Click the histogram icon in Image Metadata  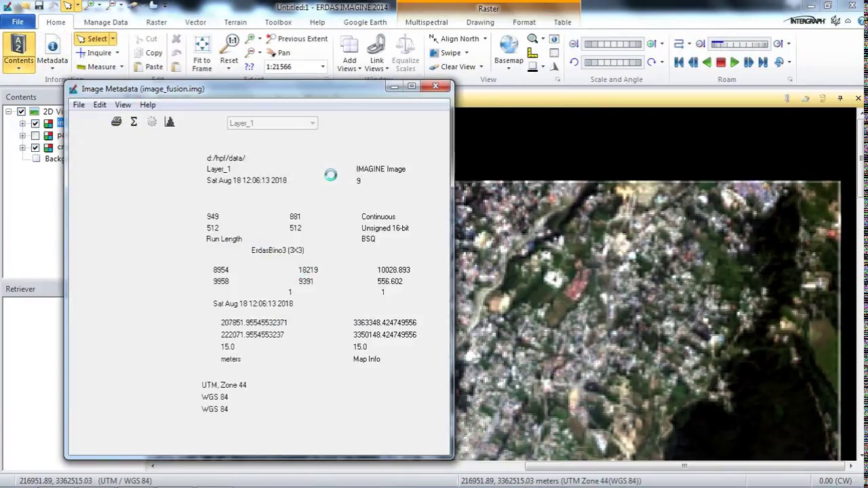tap(170, 122)
